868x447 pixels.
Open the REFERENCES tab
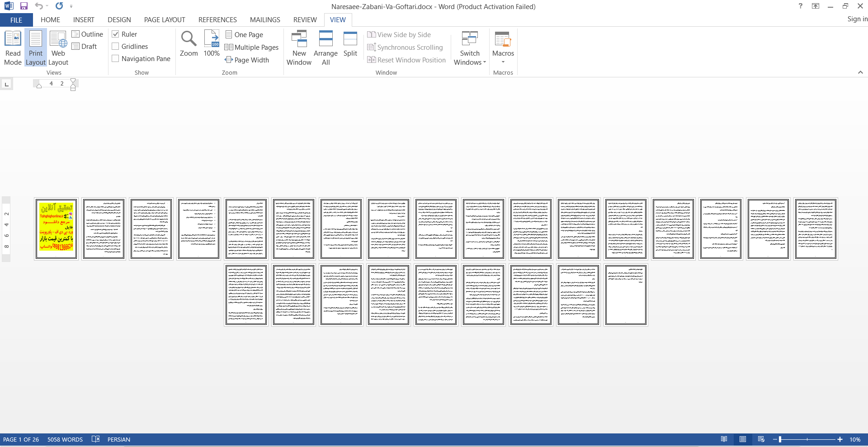(x=217, y=20)
